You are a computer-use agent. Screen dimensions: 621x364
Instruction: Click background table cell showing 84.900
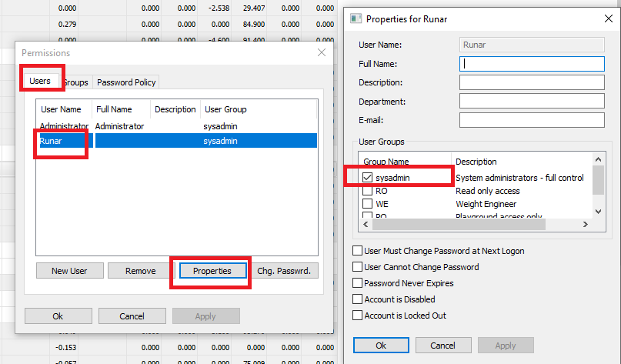pos(253,24)
